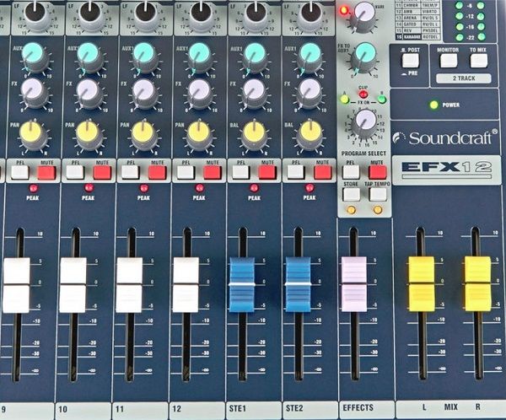Enable PFL on channel 9

[20, 173]
